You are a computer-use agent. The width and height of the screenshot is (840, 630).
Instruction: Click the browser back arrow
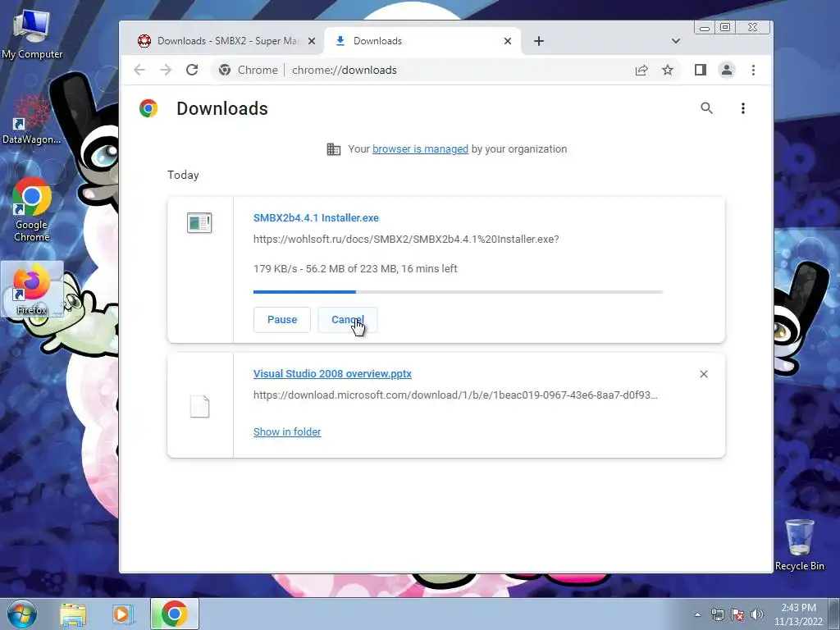pyautogui.click(x=139, y=71)
